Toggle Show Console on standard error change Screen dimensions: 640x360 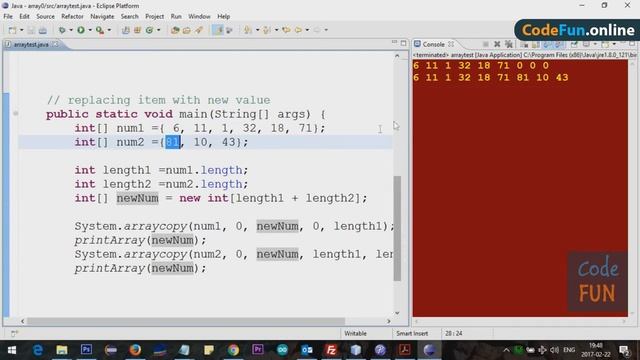(558, 44)
